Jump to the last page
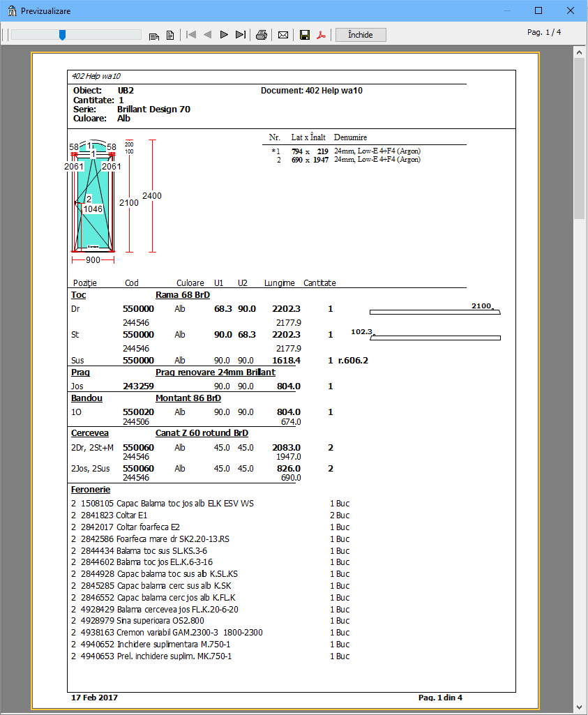The image size is (588, 715). (241, 35)
